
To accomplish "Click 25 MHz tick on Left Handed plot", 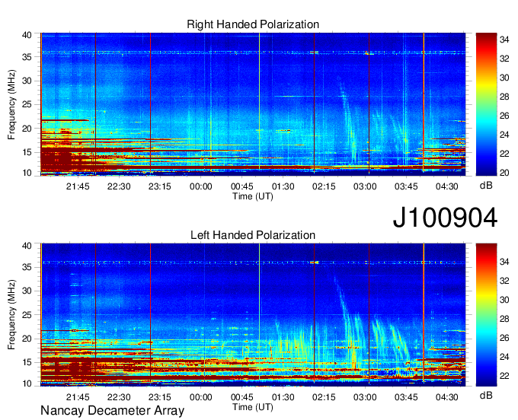I will tap(27, 315).
